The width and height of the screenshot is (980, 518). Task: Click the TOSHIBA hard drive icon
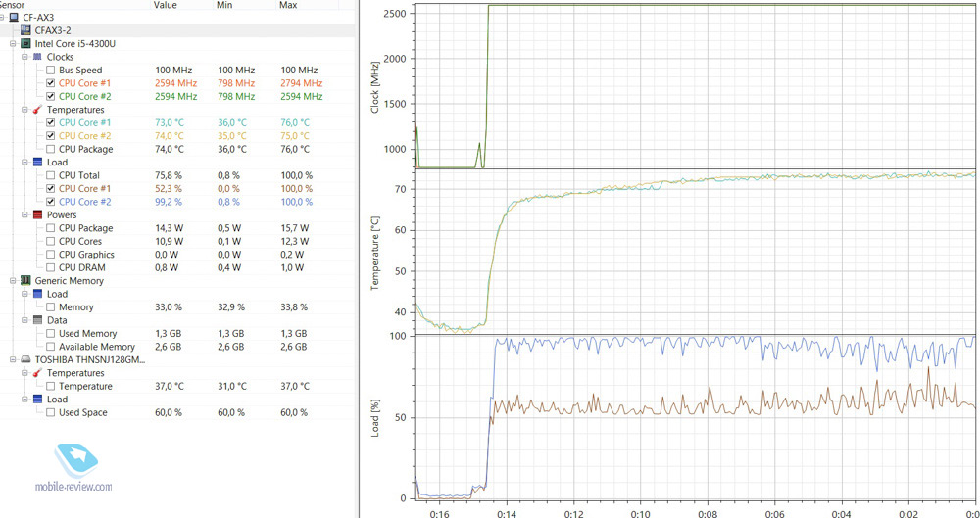(x=25, y=360)
